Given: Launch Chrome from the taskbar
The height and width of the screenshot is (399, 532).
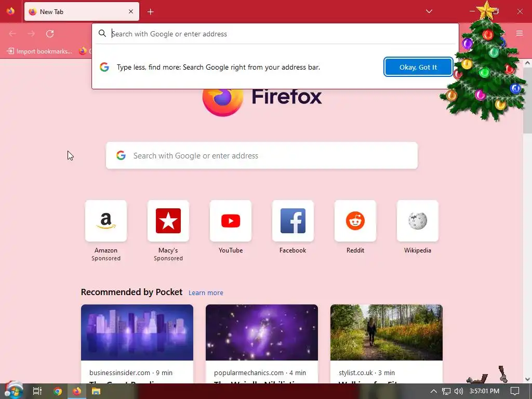Looking at the screenshot, I should tap(58, 391).
